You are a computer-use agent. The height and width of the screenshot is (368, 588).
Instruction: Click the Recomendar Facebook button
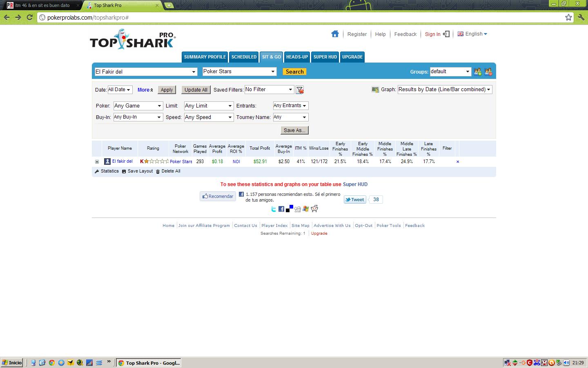(x=218, y=196)
